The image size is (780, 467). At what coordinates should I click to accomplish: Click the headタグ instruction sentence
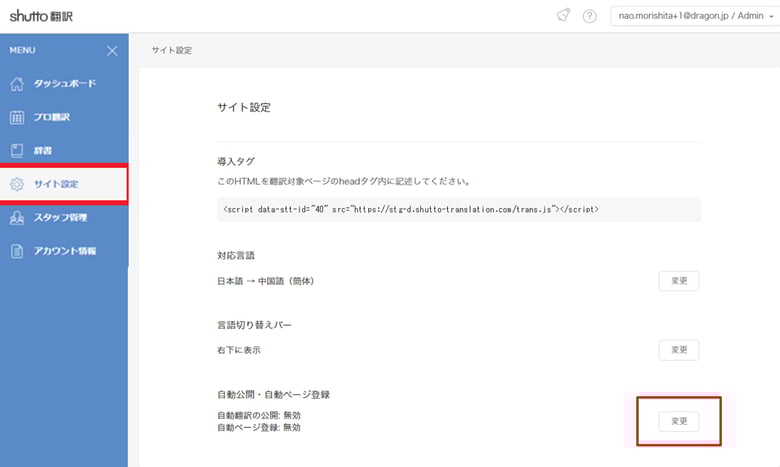coord(344,182)
